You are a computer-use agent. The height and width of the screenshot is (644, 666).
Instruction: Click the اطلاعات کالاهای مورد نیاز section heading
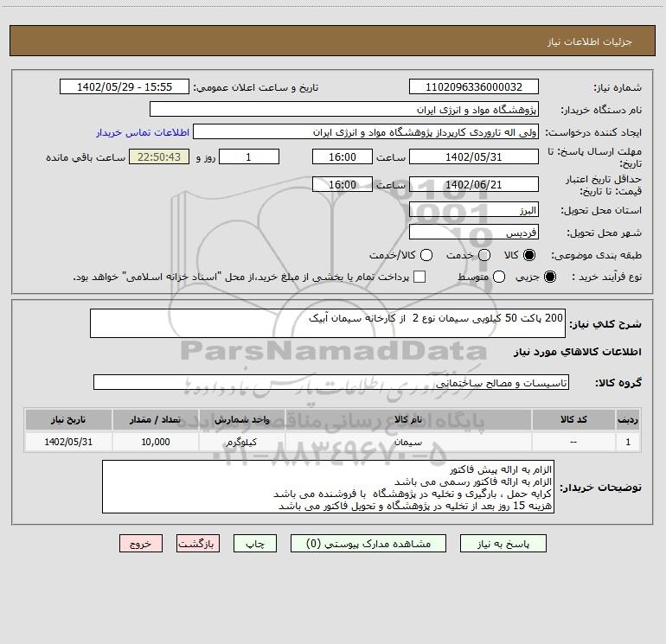coord(578,352)
